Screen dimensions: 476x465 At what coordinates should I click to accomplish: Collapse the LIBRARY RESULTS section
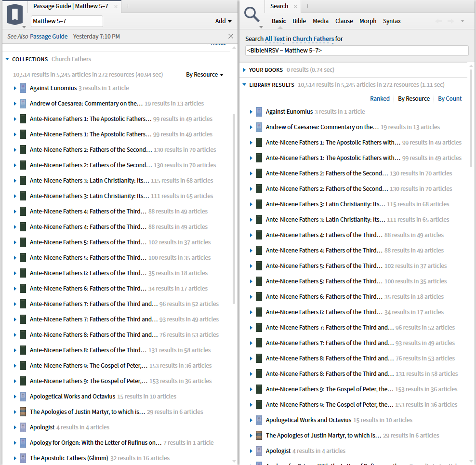point(244,85)
